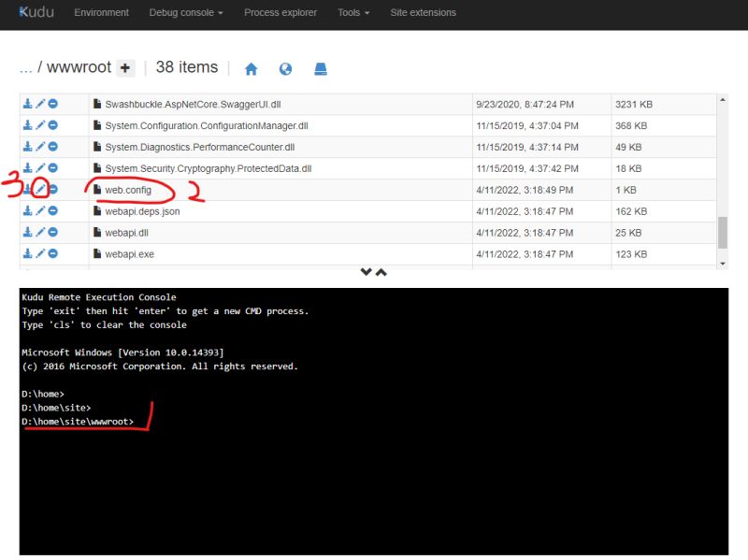This screenshot has height=560, width=748.
Task: Expand the console area with the down chevron
Action: pos(366,270)
